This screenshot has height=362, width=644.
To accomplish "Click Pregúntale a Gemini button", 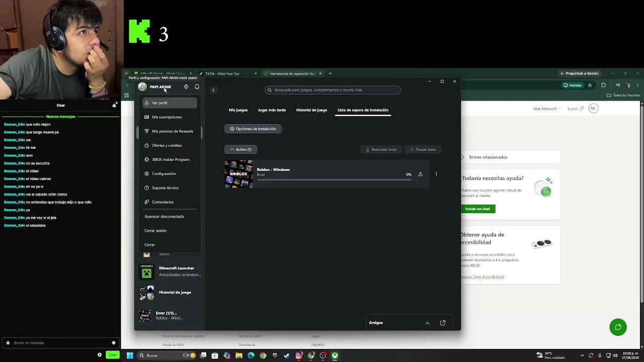I will tap(579, 73).
